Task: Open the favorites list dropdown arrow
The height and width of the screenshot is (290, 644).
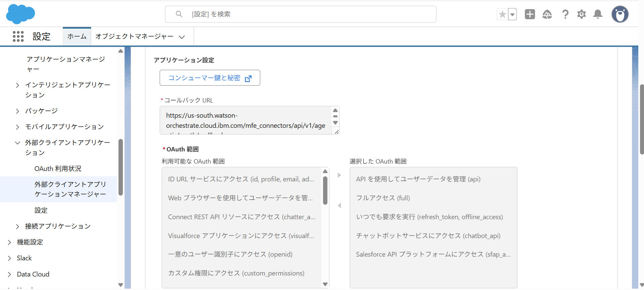Action: [512, 14]
